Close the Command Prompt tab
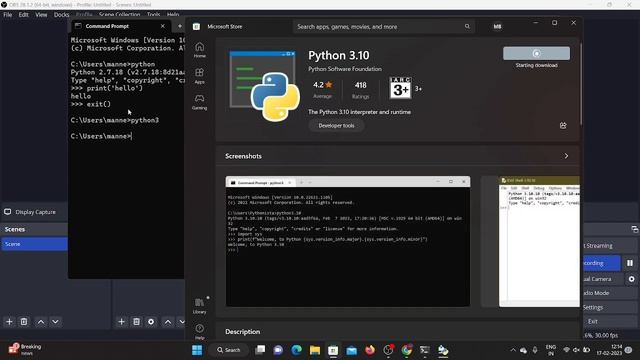The width and height of the screenshot is (640, 360). coord(163,26)
